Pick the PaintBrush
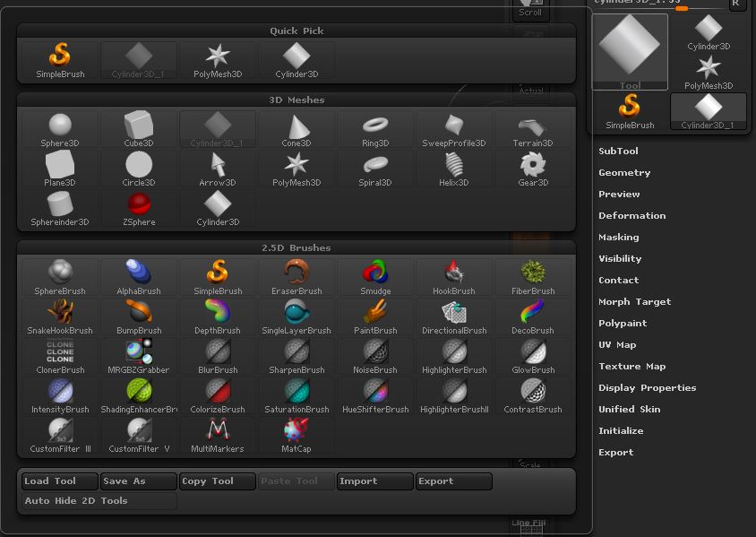Viewport: 756px width, 537px height. click(x=375, y=316)
